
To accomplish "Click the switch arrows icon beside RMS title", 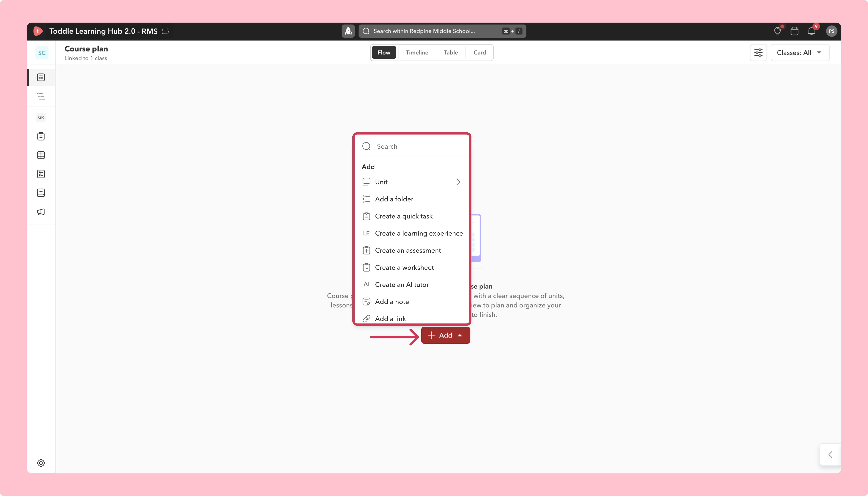I will tap(166, 31).
